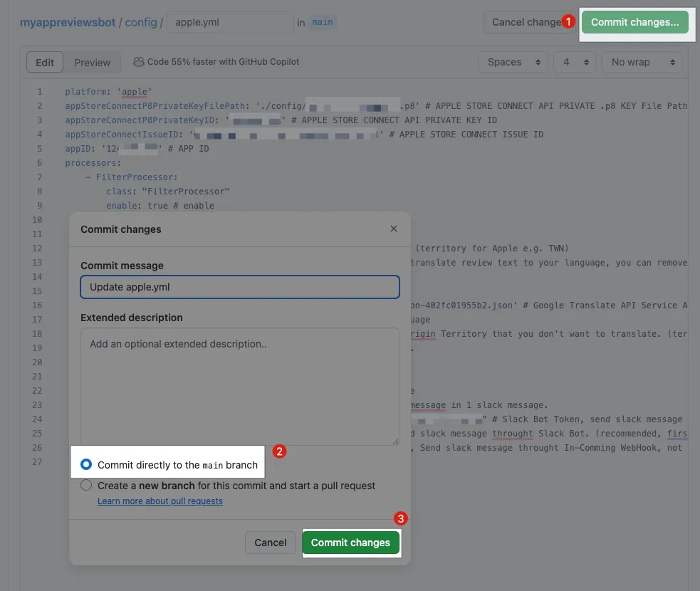
Task: Open the myappreviewsbot repository breadcrumb
Action: tap(68, 22)
